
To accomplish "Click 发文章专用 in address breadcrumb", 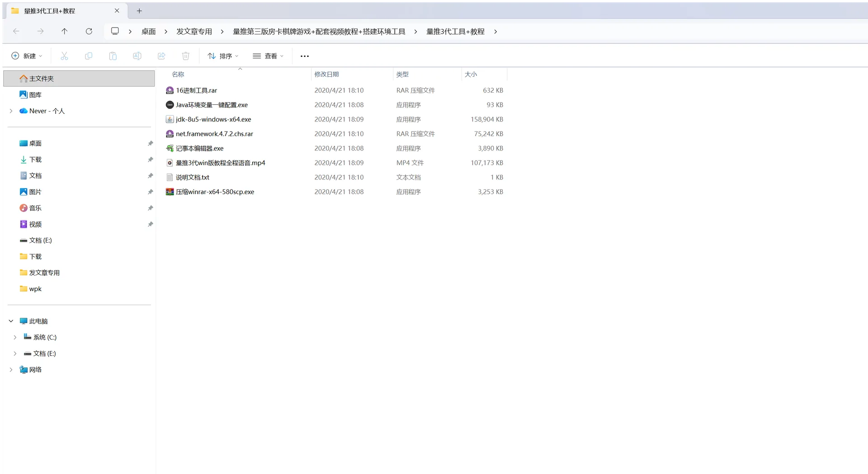I will 194,32.
